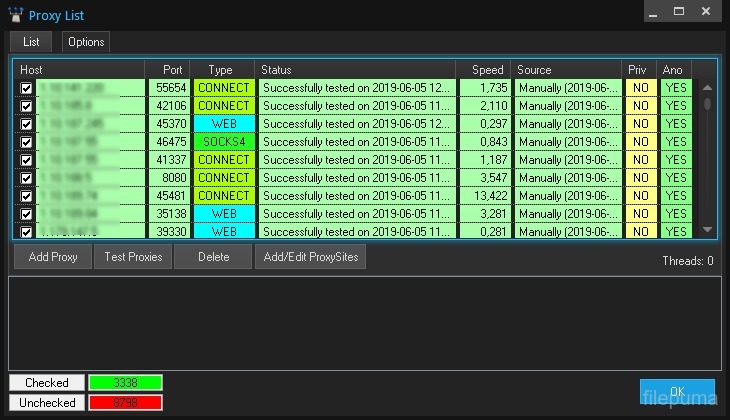This screenshot has height=420, width=730.
Task: Confirm with the OK button
Action: (677, 391)
